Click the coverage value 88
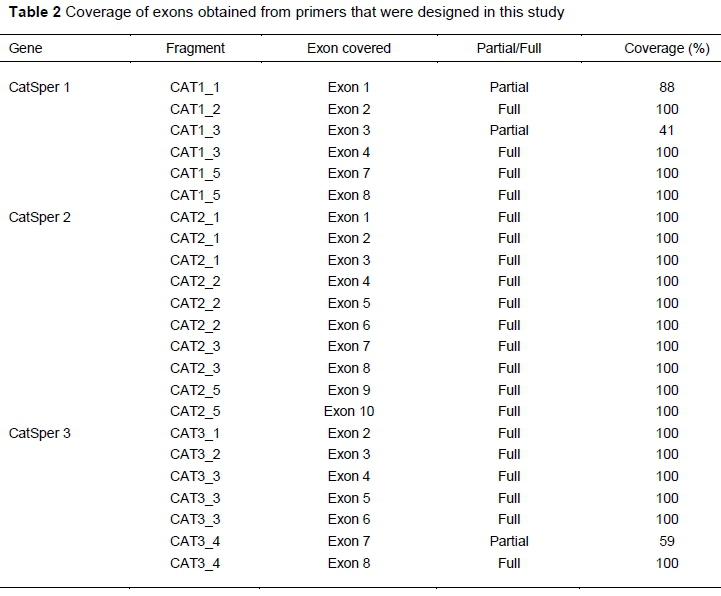721x596 pixels. (667, 87)
